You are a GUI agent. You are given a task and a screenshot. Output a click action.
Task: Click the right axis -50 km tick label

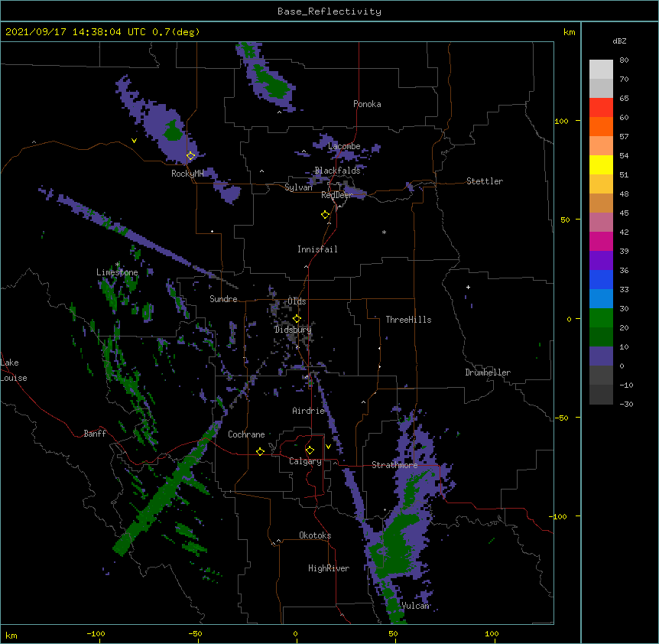point(561,418)
